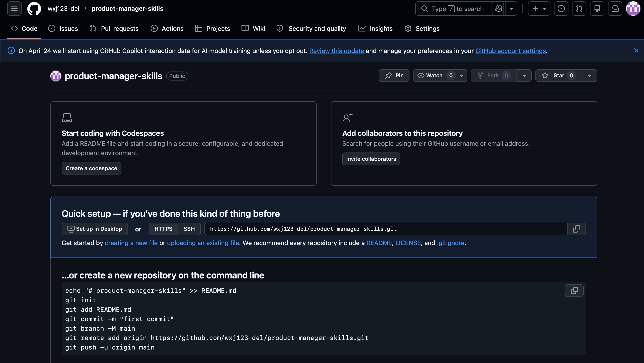
Task: Open the issues icon in top bar
Action: pyautogui.click(x=561, y=9)
